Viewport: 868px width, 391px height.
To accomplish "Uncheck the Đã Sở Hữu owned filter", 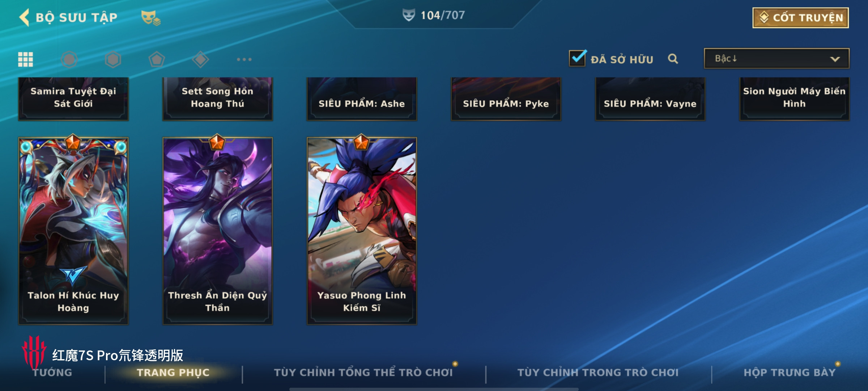I will tap(577, 58).
